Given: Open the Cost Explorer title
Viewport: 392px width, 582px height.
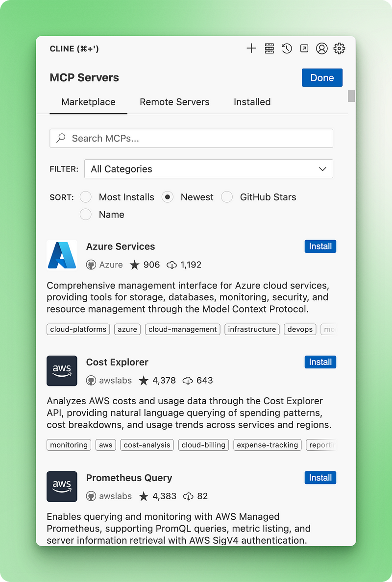Looking at the screenshot, I should (x=117, y=362).
